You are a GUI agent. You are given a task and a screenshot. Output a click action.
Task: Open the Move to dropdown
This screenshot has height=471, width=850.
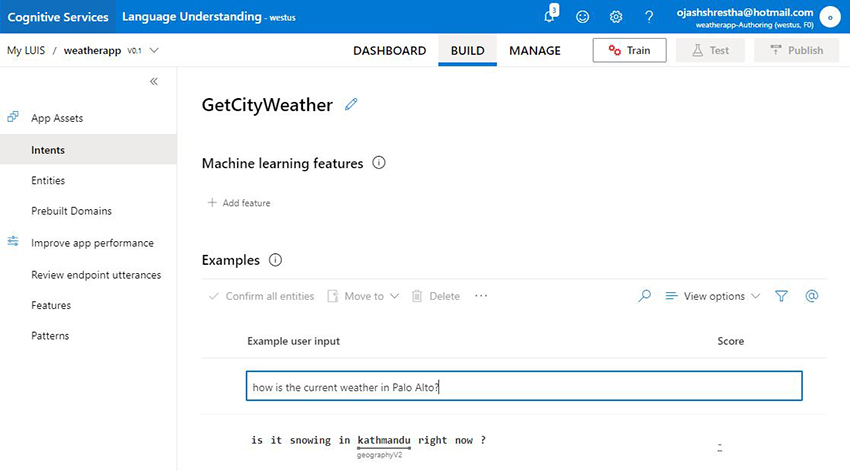(363, 296)
